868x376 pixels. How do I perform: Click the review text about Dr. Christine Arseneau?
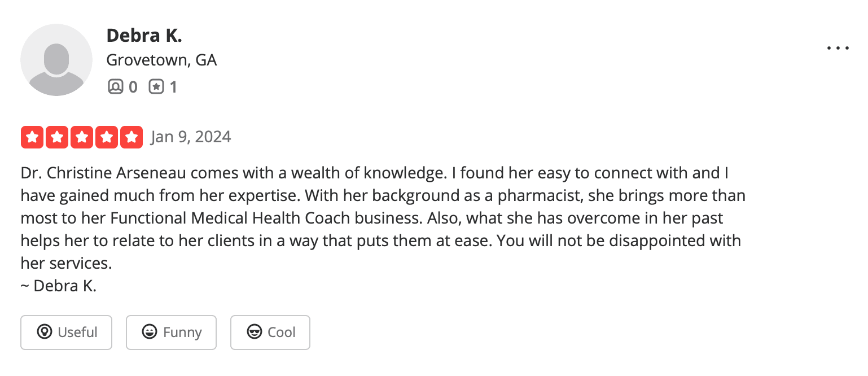pyautogui.click(x=383, y=218)
